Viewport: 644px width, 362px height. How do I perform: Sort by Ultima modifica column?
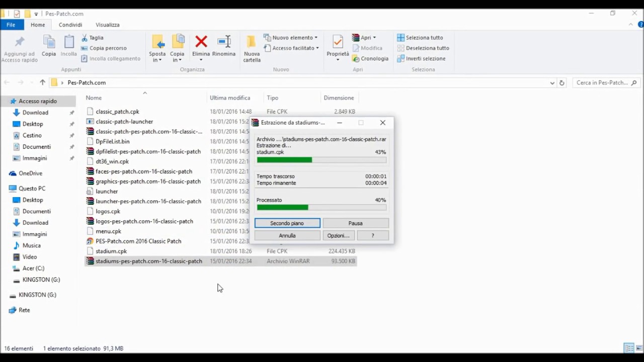[230, 98]
